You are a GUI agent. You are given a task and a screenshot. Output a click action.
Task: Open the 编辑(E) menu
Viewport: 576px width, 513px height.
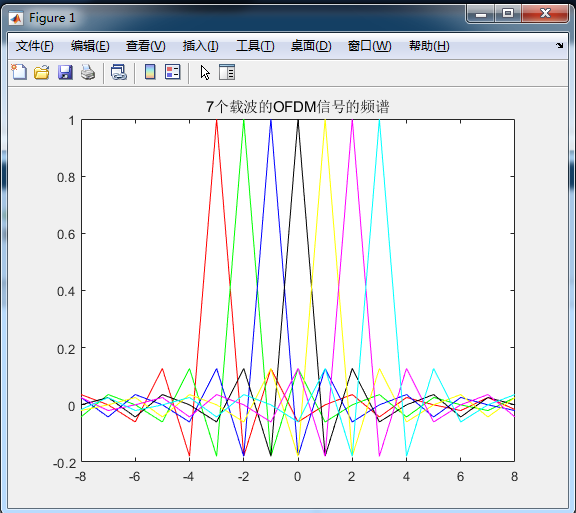(90, 46)
